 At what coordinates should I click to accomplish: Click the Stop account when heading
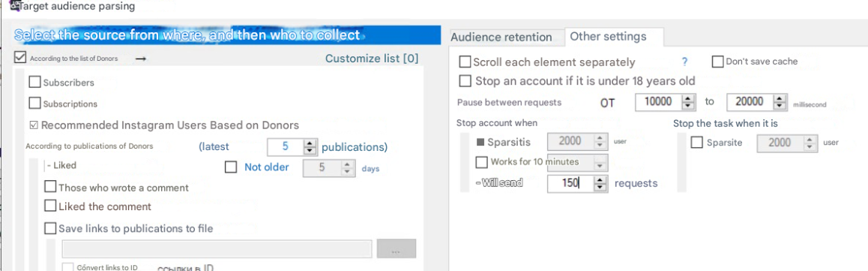coord(496,123)
